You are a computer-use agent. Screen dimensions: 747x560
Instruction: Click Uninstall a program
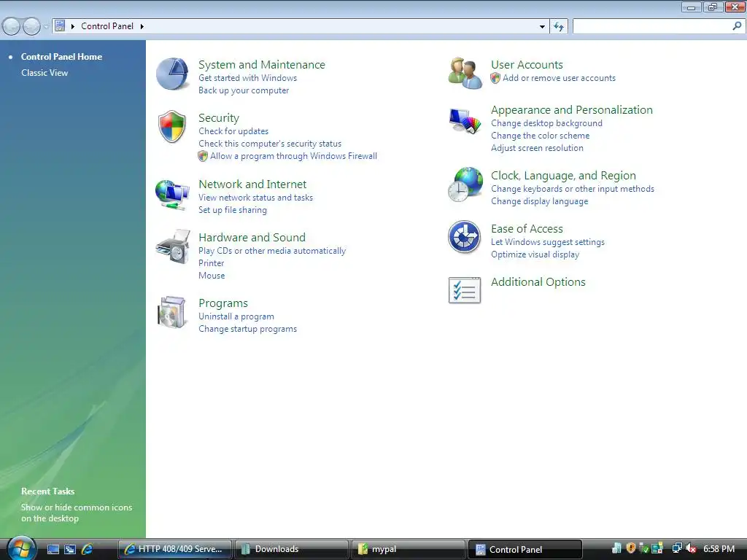click(x=236, y=316)
